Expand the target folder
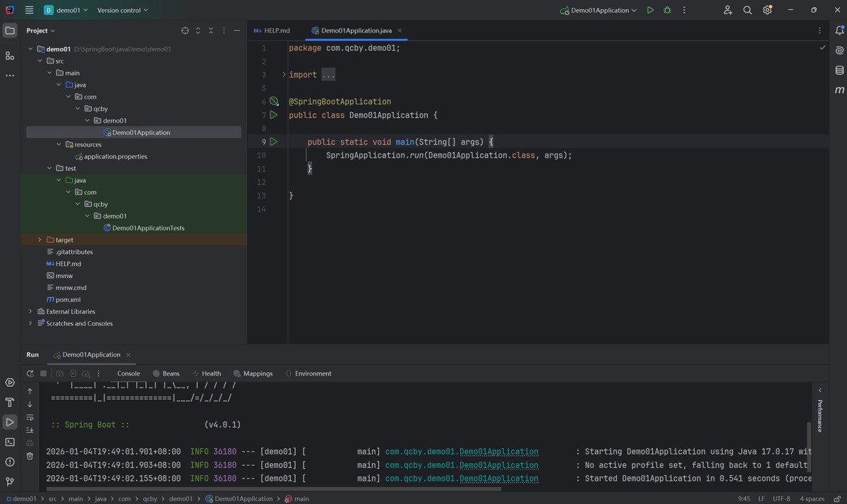 pos(40,240)
